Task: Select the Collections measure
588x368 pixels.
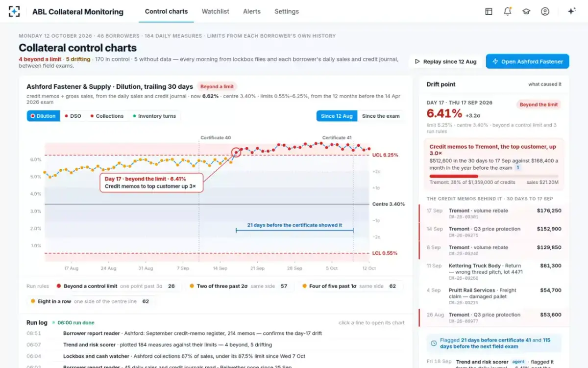Action: coord(106,116)
